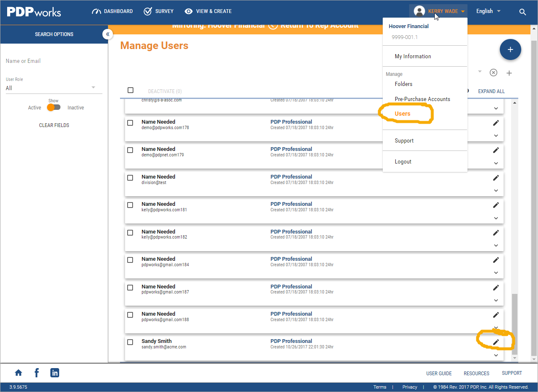538x392 pixels.
Task: Click the DEACTIVATE (0) button
Action: [x=165, y=91]
